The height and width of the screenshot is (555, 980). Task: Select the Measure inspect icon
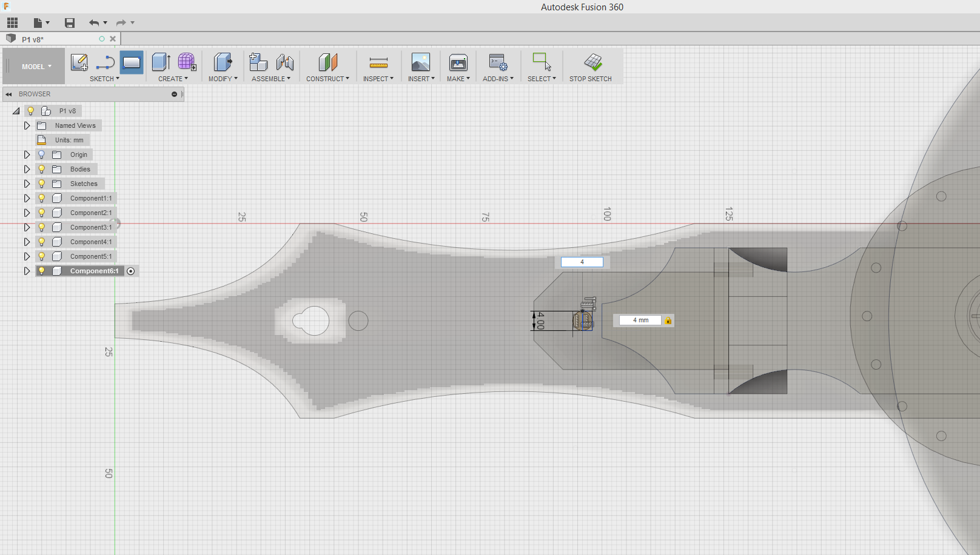pos(378,62)
